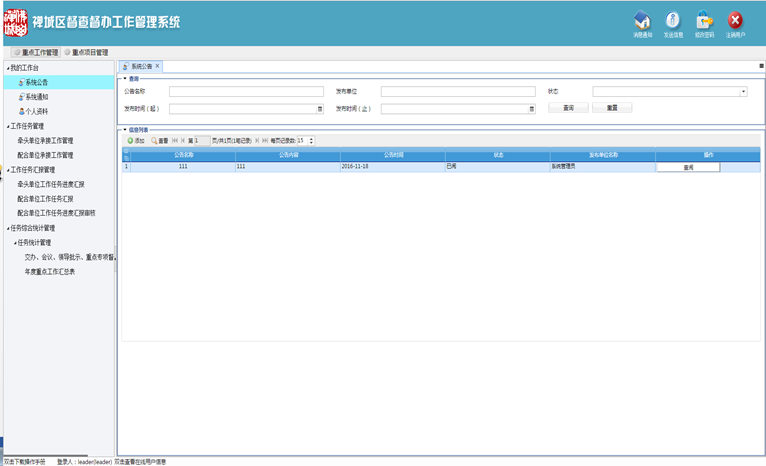This screenshot has height=466, width=766.
Task: Go to the last page of the list
Action: coord(264,141)
